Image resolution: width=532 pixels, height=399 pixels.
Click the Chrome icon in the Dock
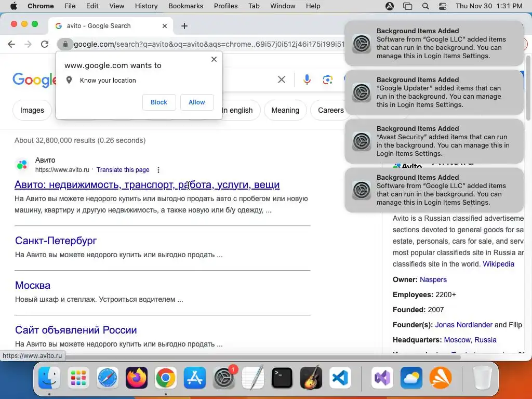(x=166, y=377)
